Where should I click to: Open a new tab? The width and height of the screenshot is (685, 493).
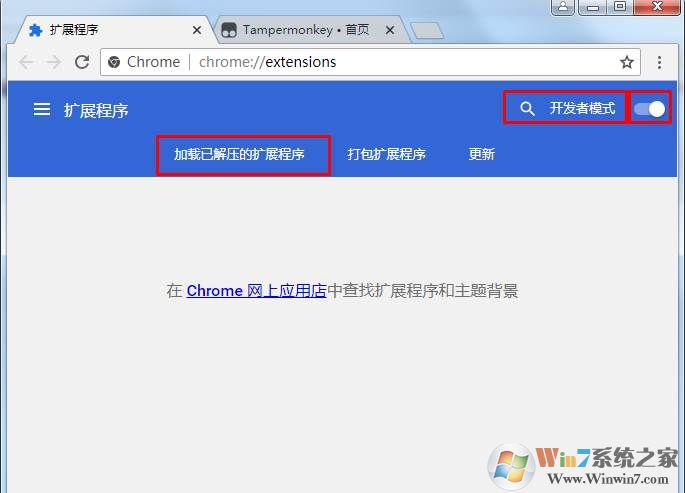[427, 31]
